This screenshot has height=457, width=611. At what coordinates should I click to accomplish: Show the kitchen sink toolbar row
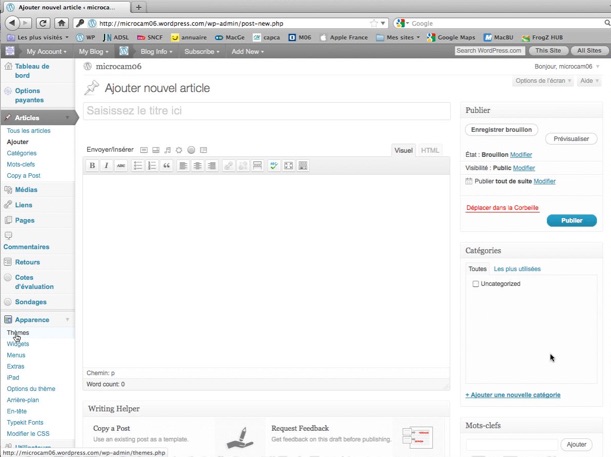pos(303,166)
